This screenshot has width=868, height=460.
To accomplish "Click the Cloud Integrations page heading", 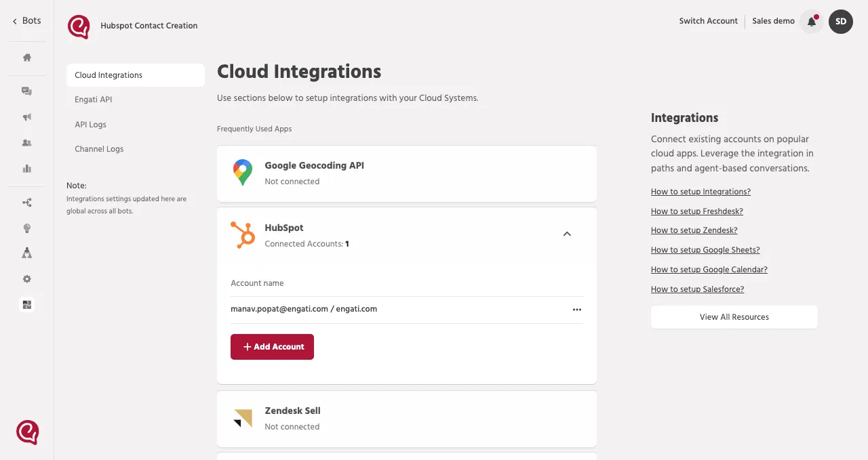I will pos(299,72).
